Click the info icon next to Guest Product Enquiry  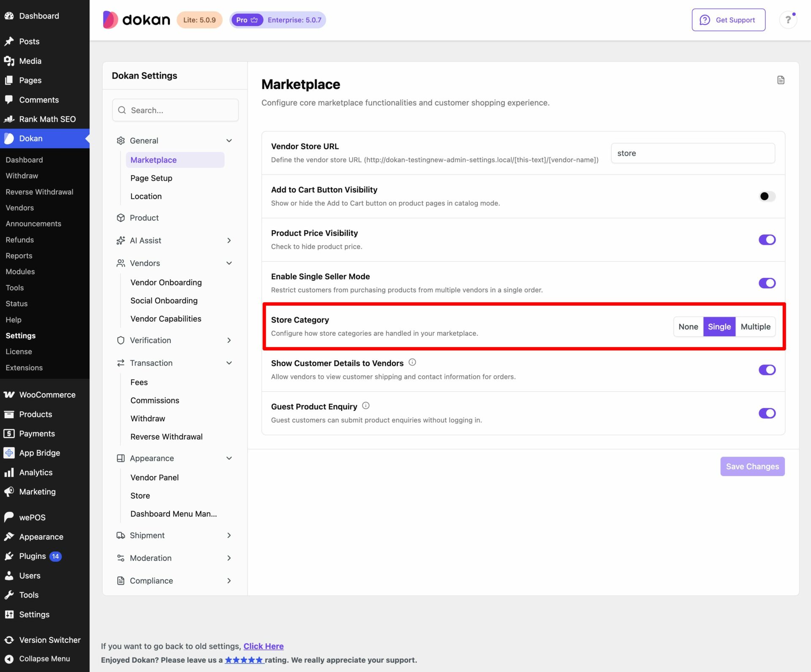click(x=366, y=406)
